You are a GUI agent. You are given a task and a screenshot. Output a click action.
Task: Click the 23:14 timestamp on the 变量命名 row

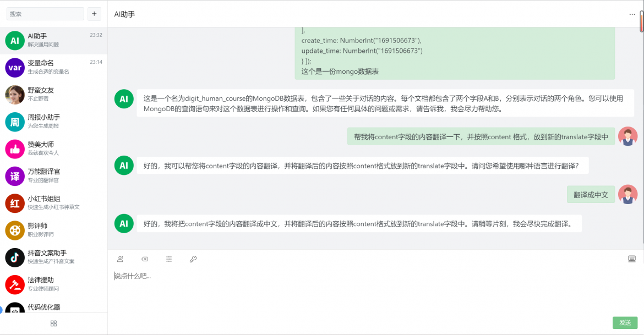tap(96, 62)
